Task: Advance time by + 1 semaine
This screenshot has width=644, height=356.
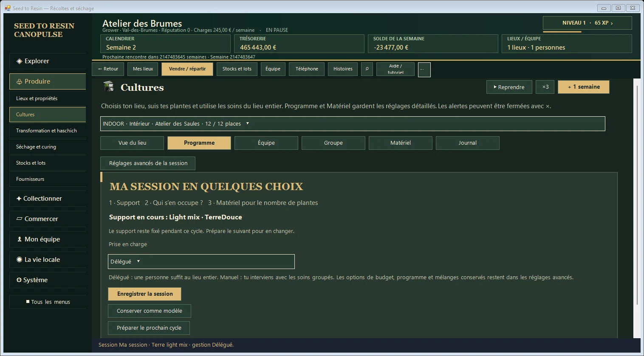Action: 584,87
